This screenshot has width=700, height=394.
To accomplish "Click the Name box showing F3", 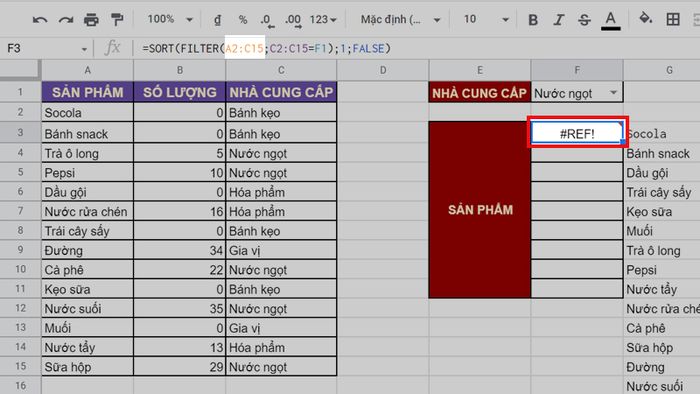I will tap(46, 48).
